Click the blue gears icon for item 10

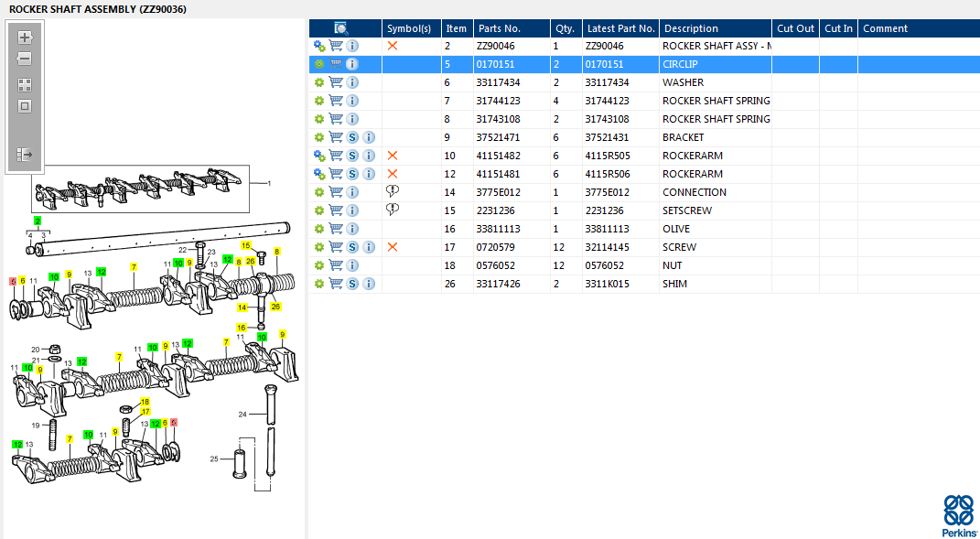pyautogui.click(x=319, y=156)
